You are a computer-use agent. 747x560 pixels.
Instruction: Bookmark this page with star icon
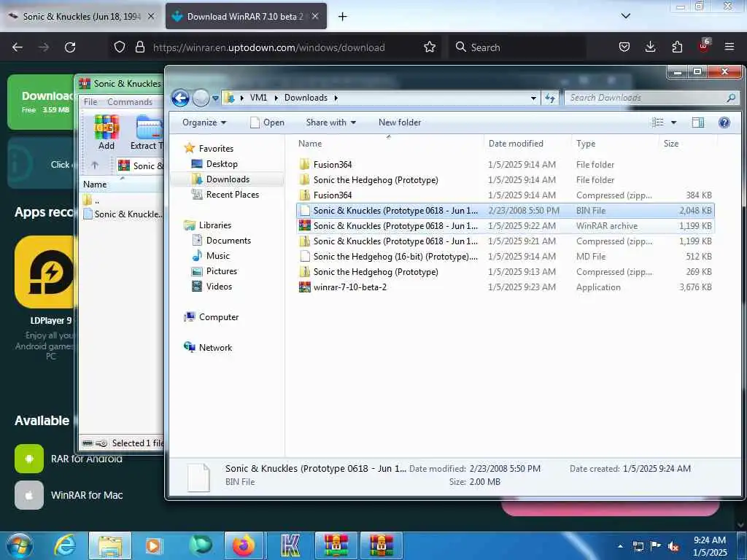click(x=429, y=47)
